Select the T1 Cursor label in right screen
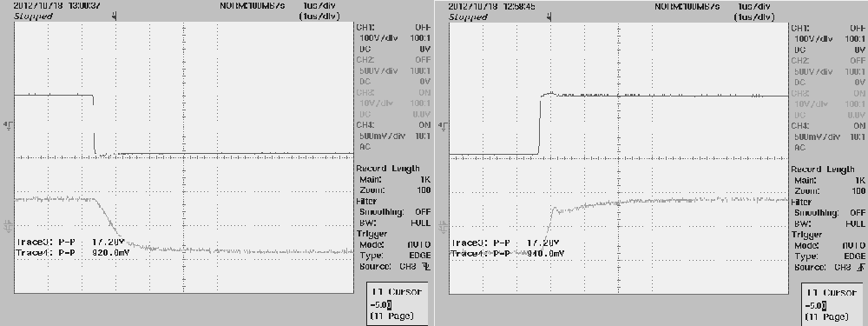The image size is (868, 326). (832, 292)
